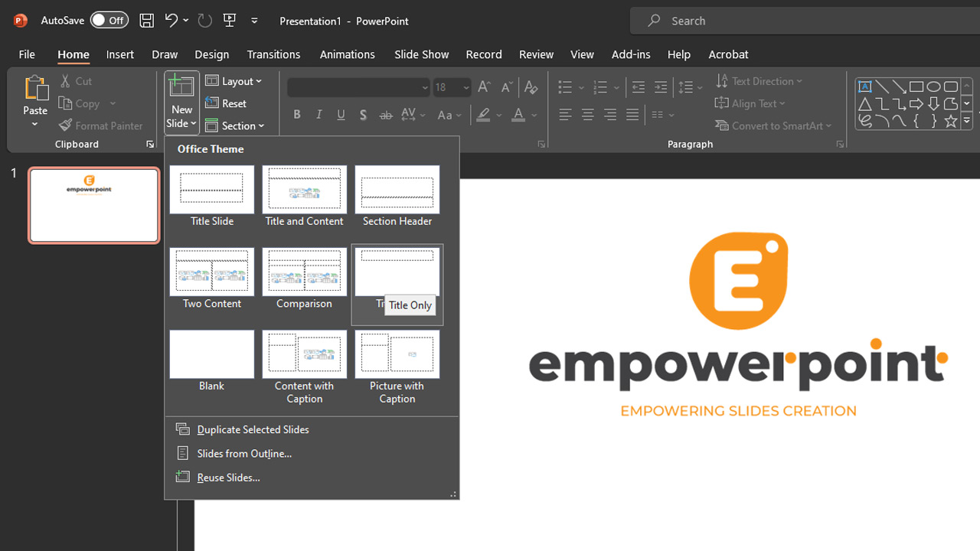Switch to the Design tab

[x=212, y=54]
